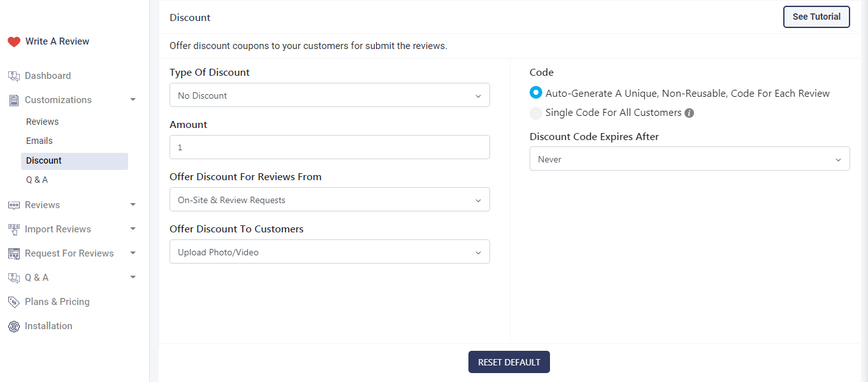Click the Customizations document icon
The height and width of the screenshot is (382, 868).
point(13,100)
